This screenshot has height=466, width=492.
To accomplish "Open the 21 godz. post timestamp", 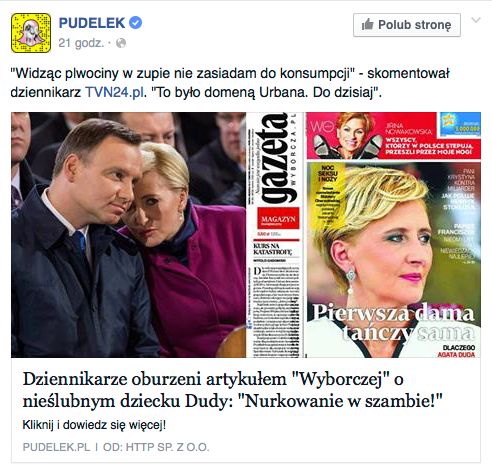I will tap(81, 43).
